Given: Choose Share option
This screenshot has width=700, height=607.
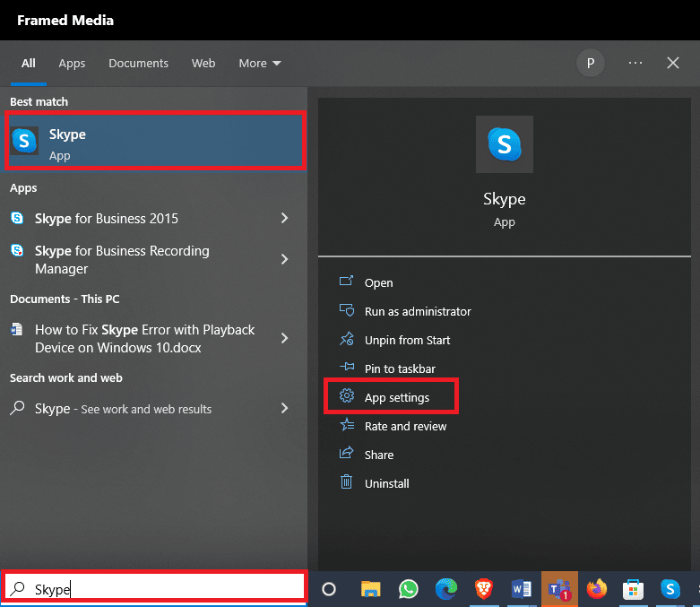Looking at the screenshot, I should click(379, 455).
